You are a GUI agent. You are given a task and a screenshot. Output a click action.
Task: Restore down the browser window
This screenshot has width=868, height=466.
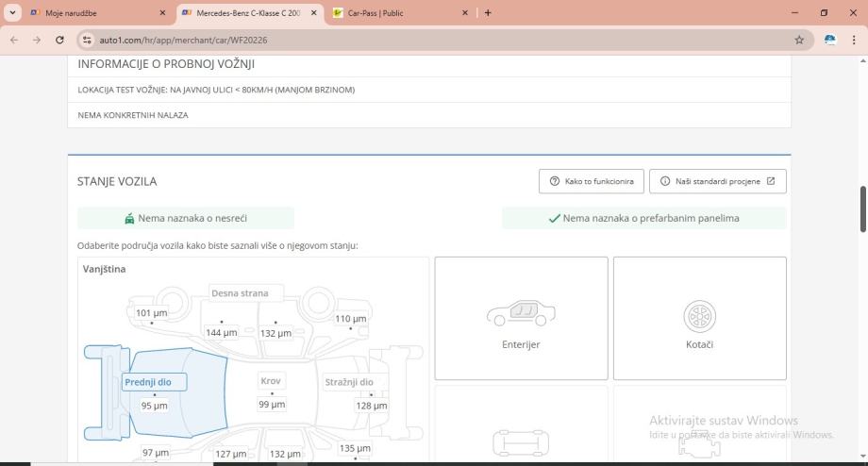(x=824, y=12)
